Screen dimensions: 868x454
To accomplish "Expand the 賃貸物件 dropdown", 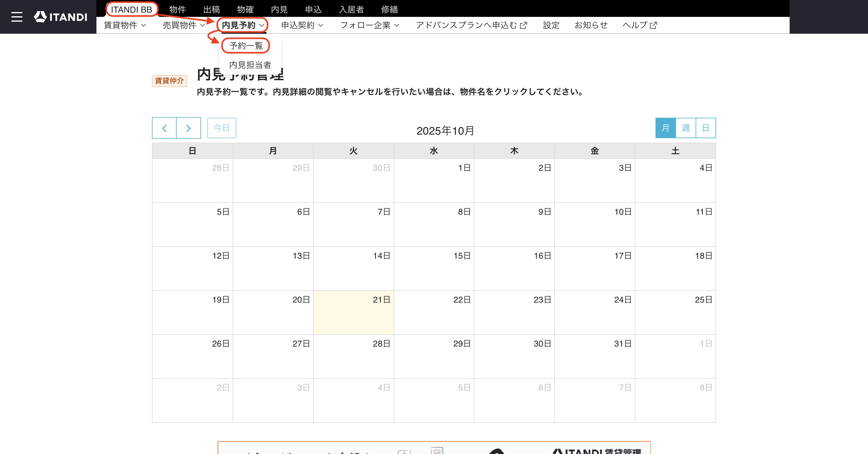I will (x=125, y=25).
